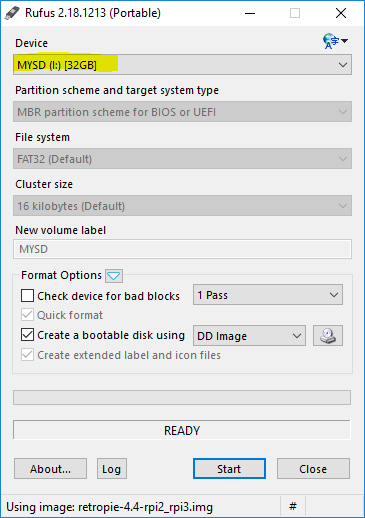
Task: Open the language selection globe icon
Action: 335,41
